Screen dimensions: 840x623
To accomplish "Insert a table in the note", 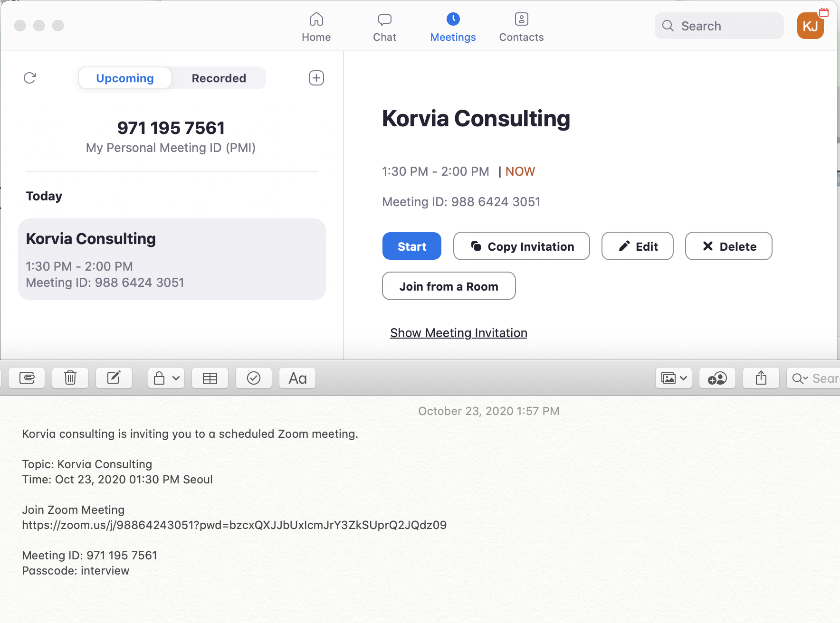I will (x=210, y=378).
